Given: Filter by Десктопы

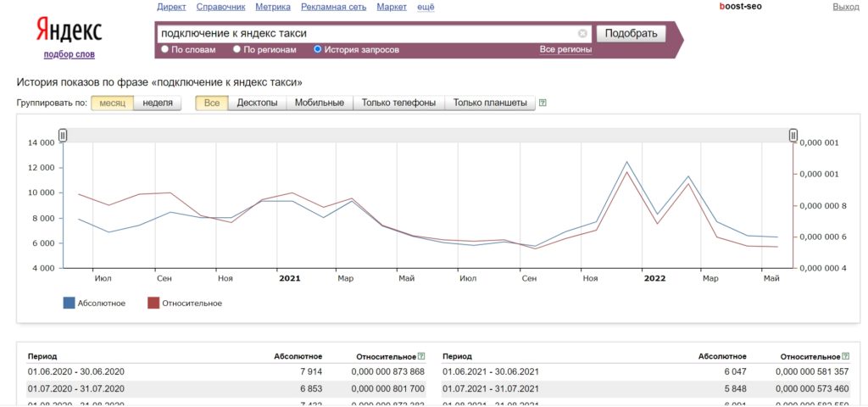Looking at the screenshot, I should coord(258,103).
